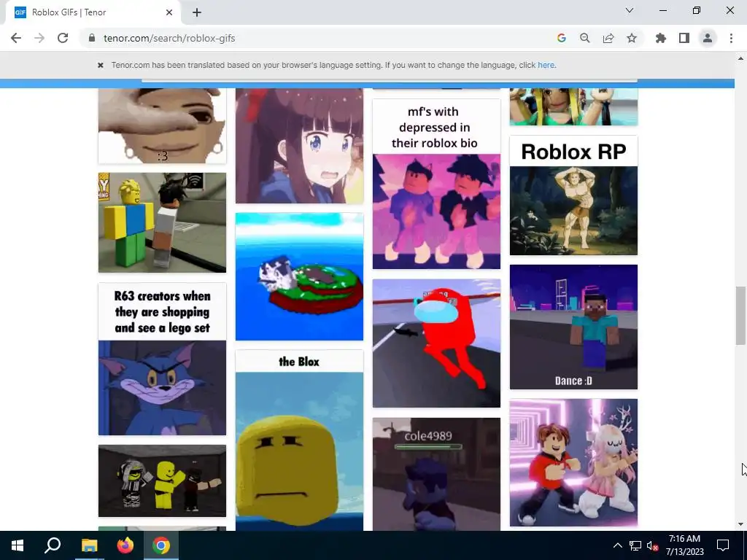The height and width of the screenshot is (560, 747).
Task: Open the three Roblox characters dark room GIF
Action: pyautogui.click(x=162, y=481)
